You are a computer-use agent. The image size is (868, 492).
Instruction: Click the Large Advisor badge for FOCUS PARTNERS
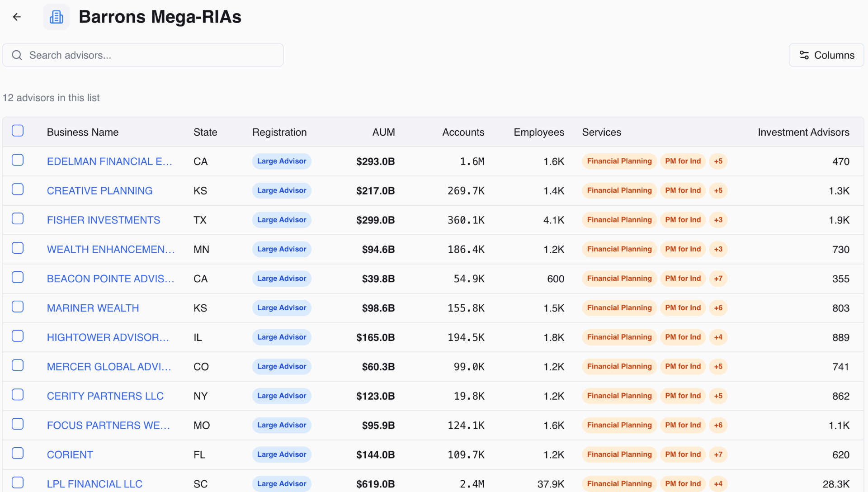281,425
